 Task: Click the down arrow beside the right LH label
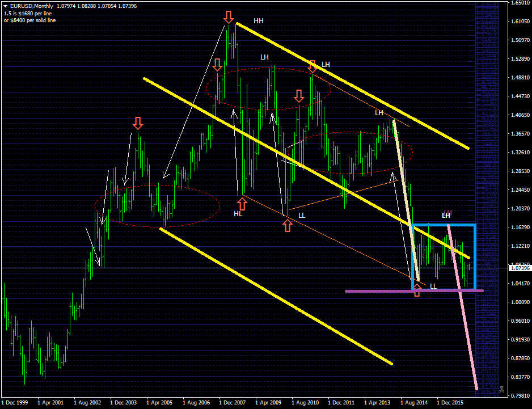[313, 66]
